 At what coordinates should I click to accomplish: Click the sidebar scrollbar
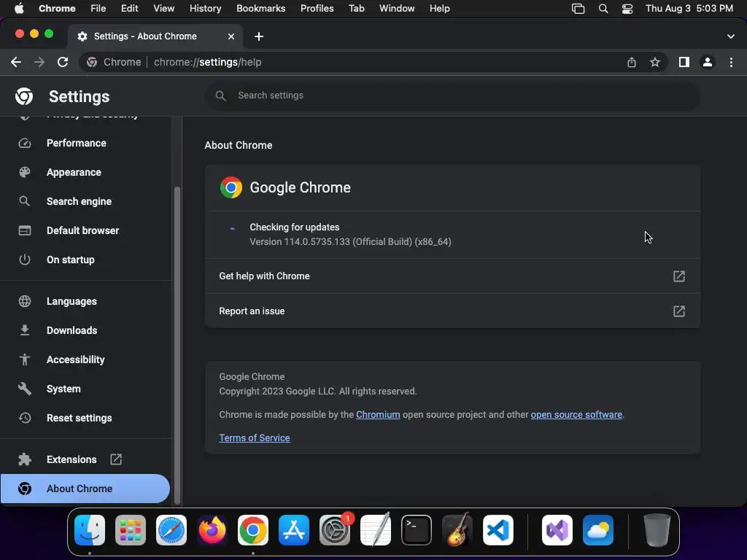pos(177,345)
